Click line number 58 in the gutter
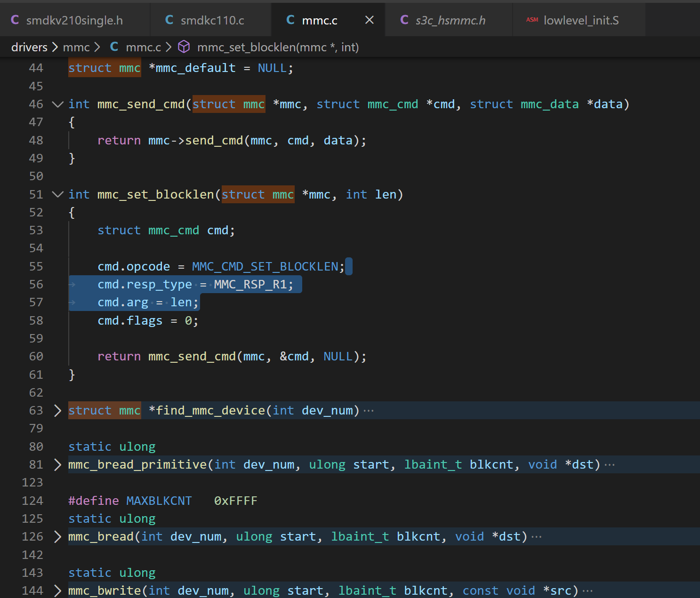 [x=36, y=321]
